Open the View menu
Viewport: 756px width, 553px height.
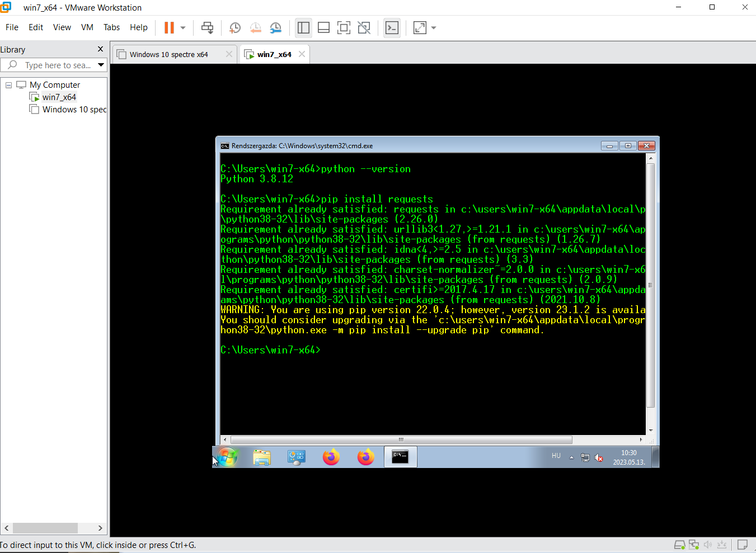62,27
